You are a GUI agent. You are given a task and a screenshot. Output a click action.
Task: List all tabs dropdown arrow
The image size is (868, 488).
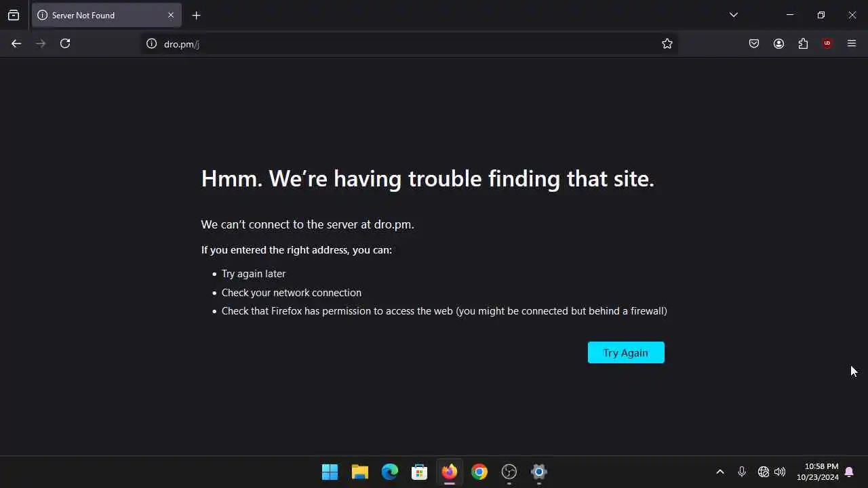pos(734,15)
